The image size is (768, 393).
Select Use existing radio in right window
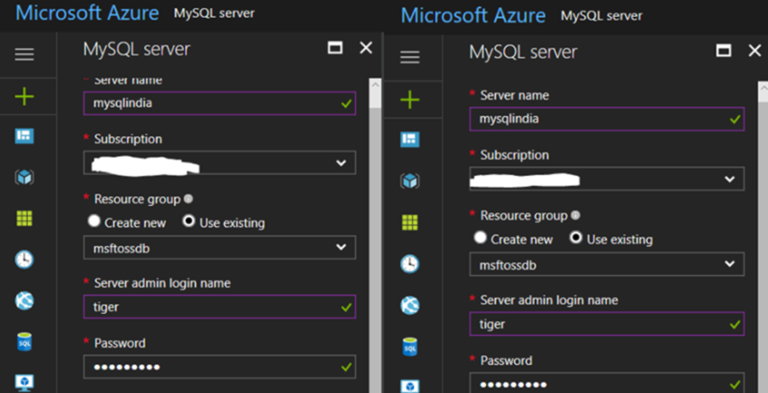576,238
